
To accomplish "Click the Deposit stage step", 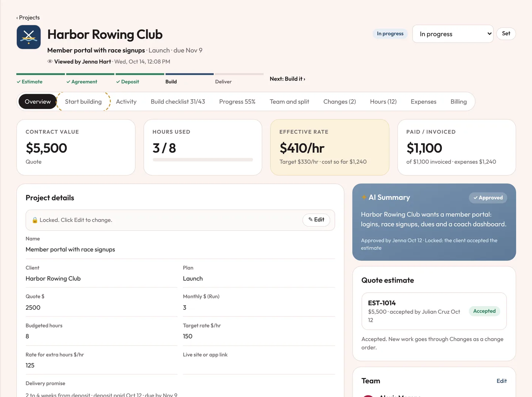I will (x=140, y=78).
